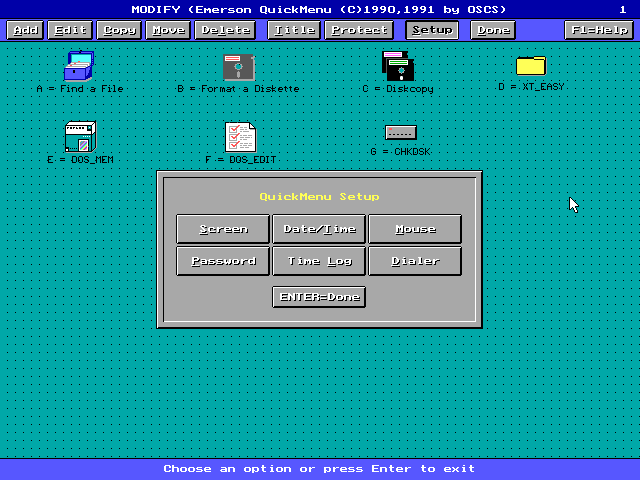Image resolution: width=640 pixels, height=480 pixels.
Task: Click ENTER=Done to close setup
Action: click(319, 297)
